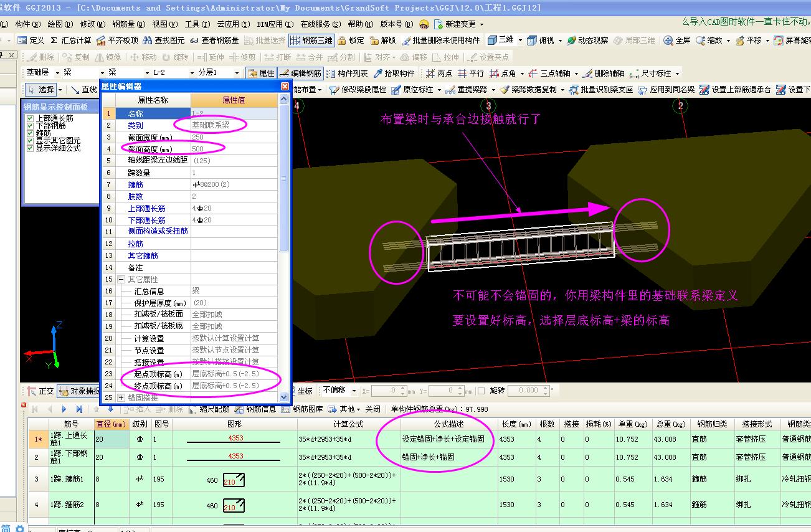Screen dimensions: 811x532
Task: Toggle 对象捕捉 object snap
Action: pos(78,391)
